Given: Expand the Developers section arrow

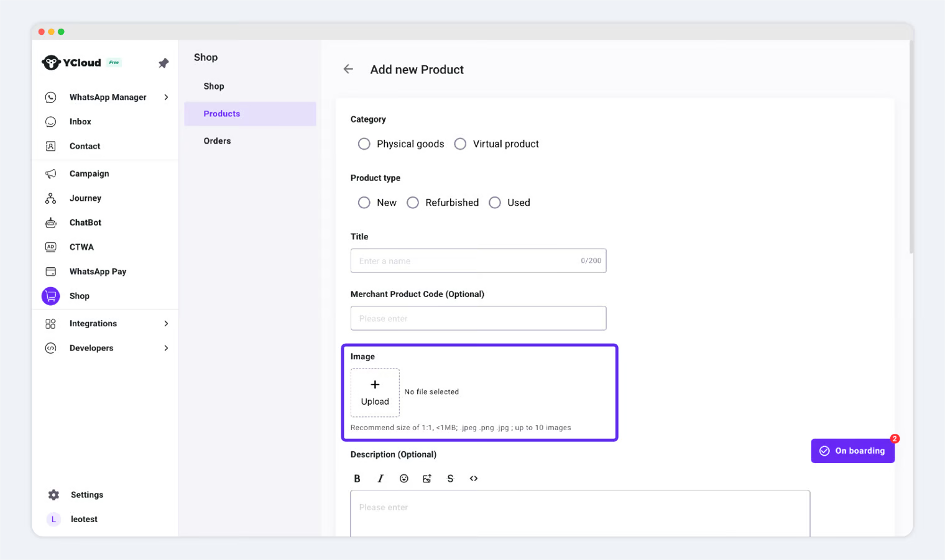Looking at the screenshot, I should point(166,348).
